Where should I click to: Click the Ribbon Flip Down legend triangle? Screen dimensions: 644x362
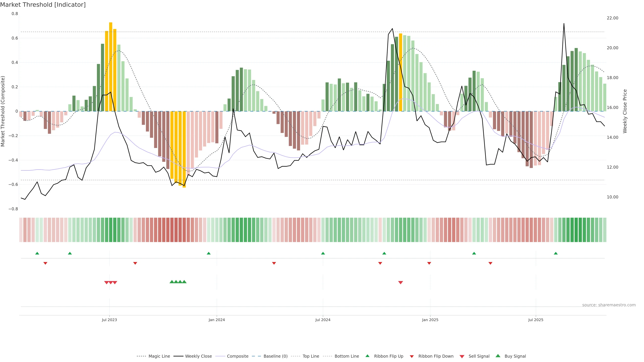[412, 356]
